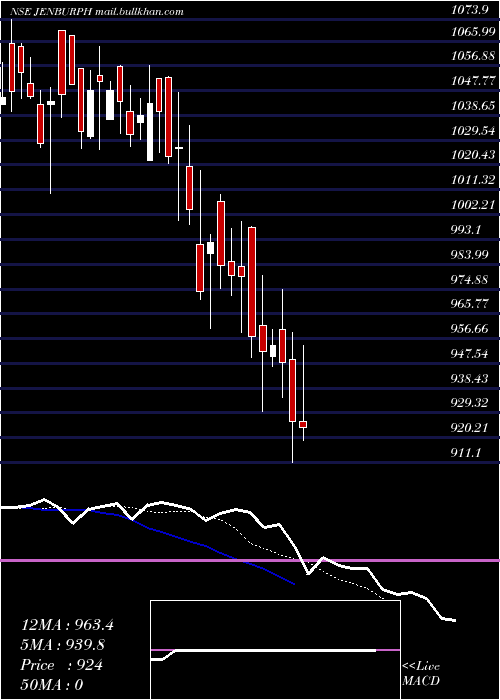This screenshot has width=500, height=700.
Task: Click the 1065.99 price axis label
Action: (473, 31)
